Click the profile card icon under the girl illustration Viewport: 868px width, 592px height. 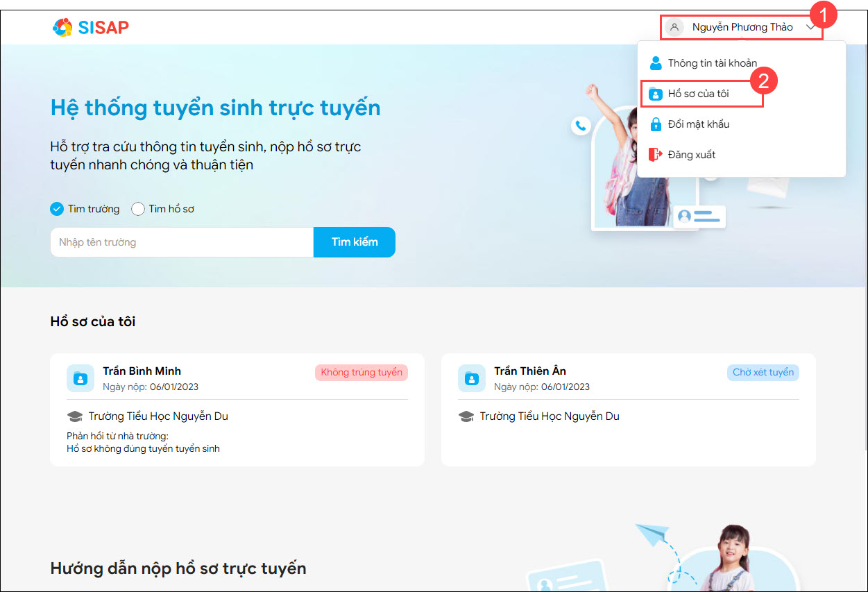point(699,217)
